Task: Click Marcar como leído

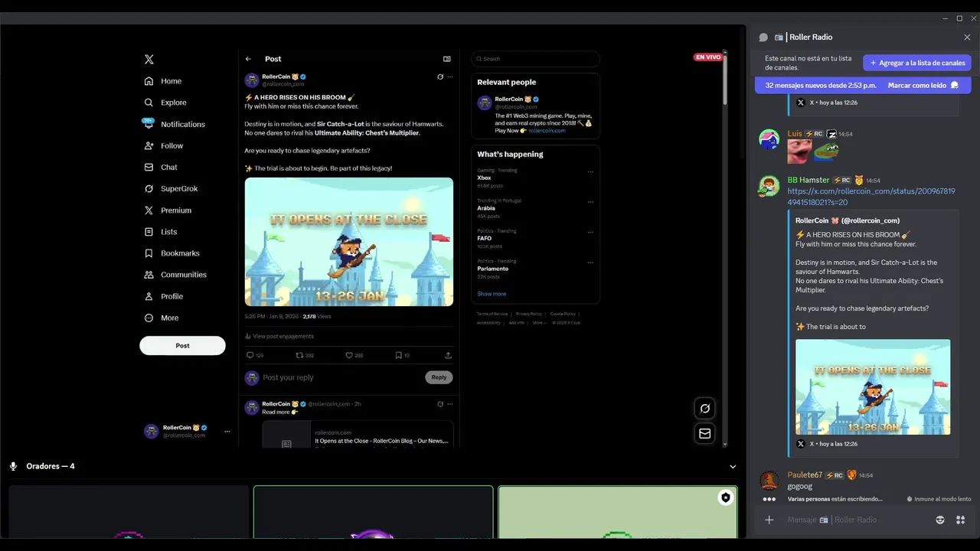Action: [x=923, y=86]
